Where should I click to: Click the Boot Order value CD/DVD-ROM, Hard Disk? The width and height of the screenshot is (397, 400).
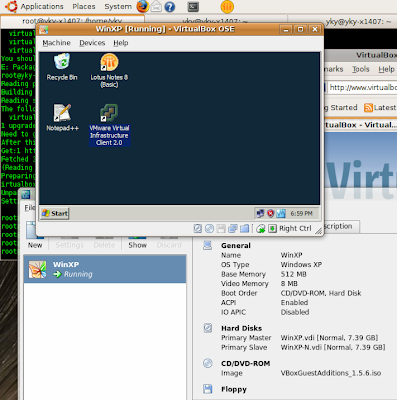pyautogui.click(x=321, y=293)
